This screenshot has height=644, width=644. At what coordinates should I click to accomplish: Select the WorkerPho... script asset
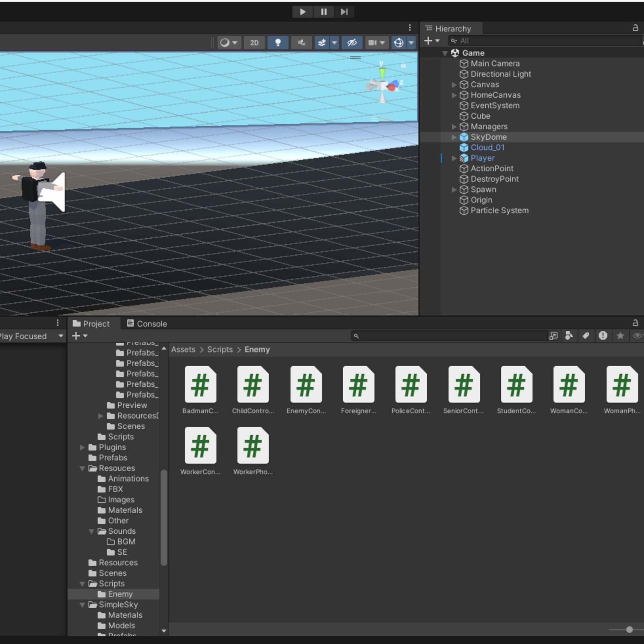click(x=253, y=451)
